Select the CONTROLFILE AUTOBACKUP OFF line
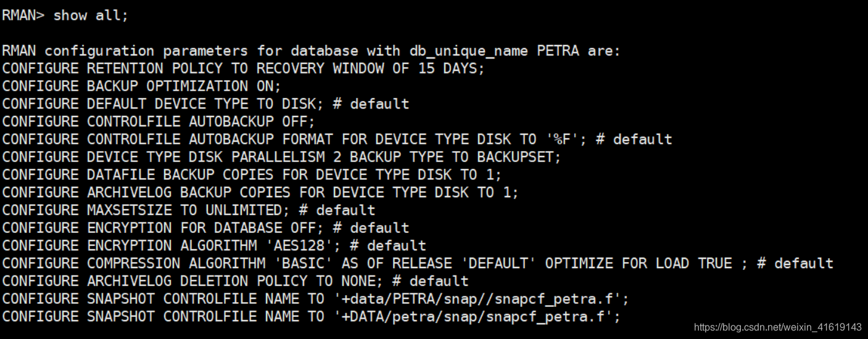868x339 pixels. click(159, 121)
